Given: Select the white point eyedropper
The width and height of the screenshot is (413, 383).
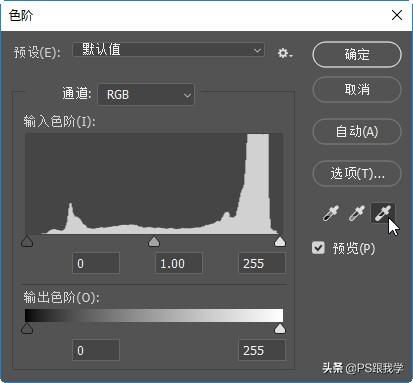Looking at the screenshot, I should point(383,213).
